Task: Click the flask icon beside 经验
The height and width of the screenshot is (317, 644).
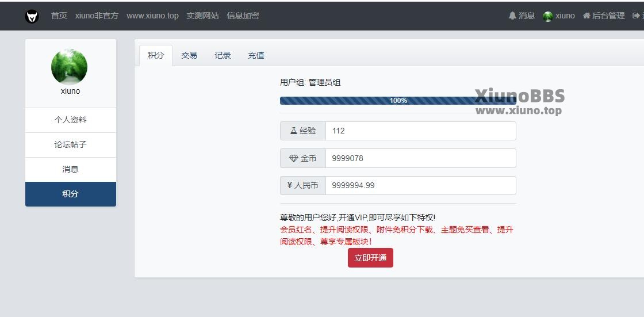Action: coord(294,131)
